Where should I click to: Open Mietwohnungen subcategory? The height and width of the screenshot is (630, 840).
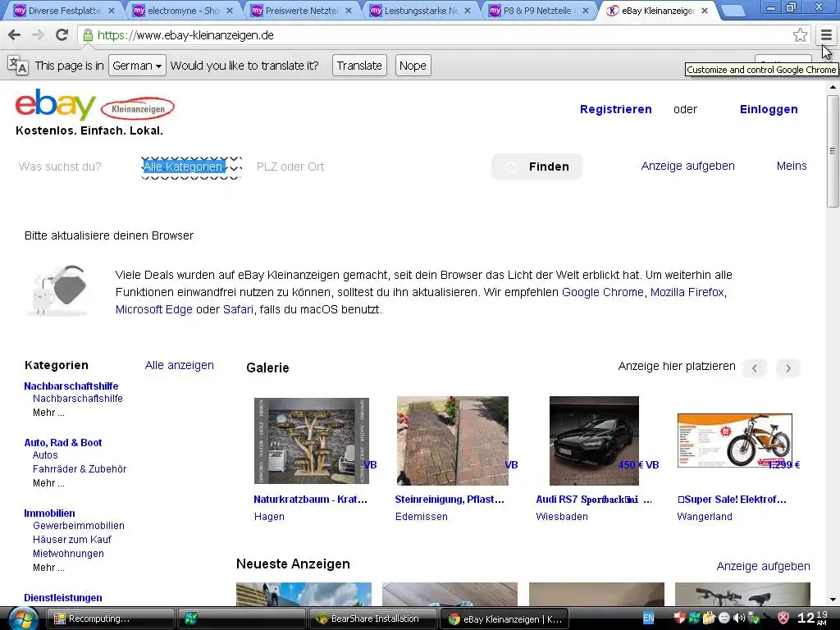(x=68, y=554)
